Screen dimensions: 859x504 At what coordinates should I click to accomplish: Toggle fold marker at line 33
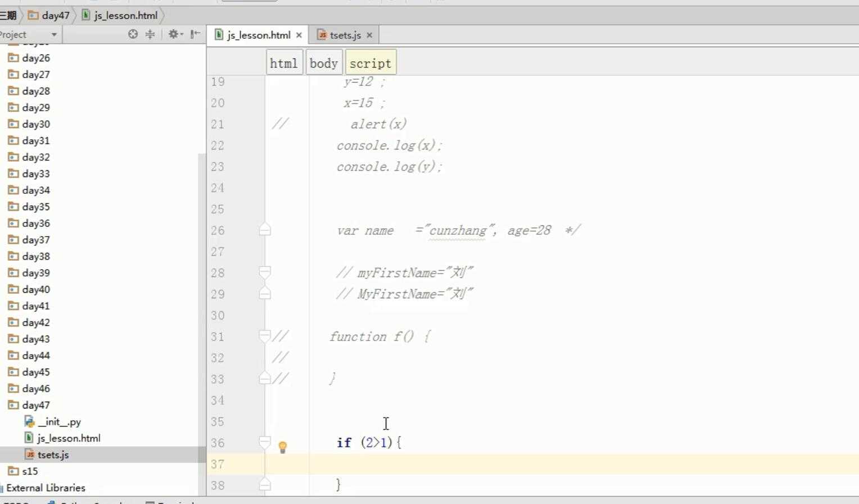click(265, 378)
